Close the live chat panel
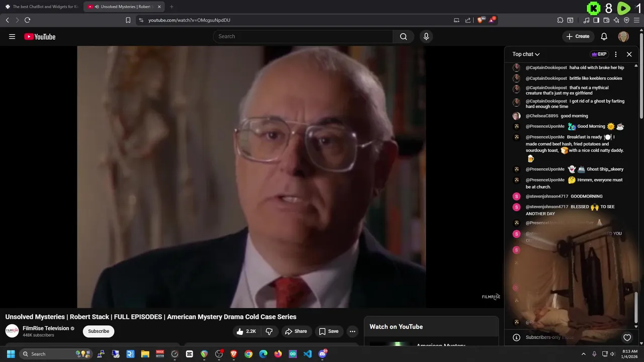 629,54
